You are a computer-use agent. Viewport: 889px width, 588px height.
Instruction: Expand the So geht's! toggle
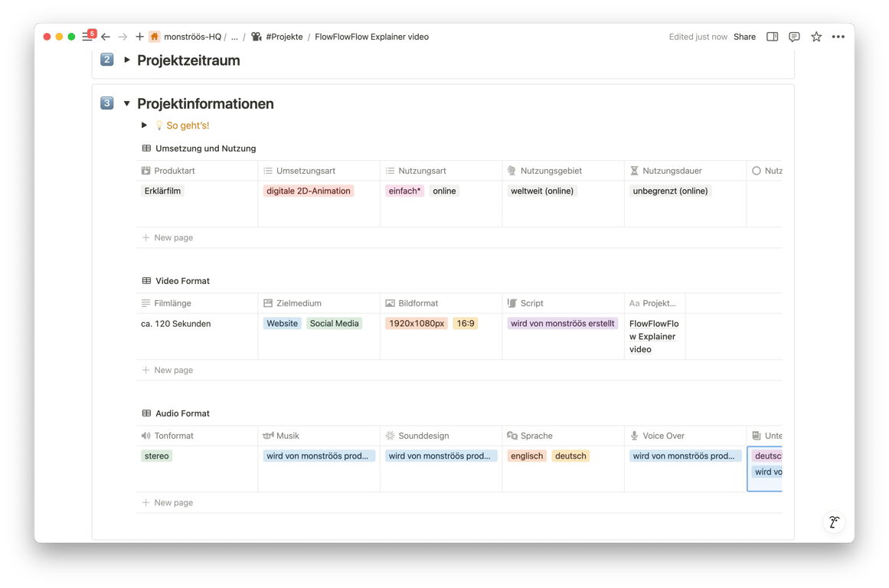[144, 125]
